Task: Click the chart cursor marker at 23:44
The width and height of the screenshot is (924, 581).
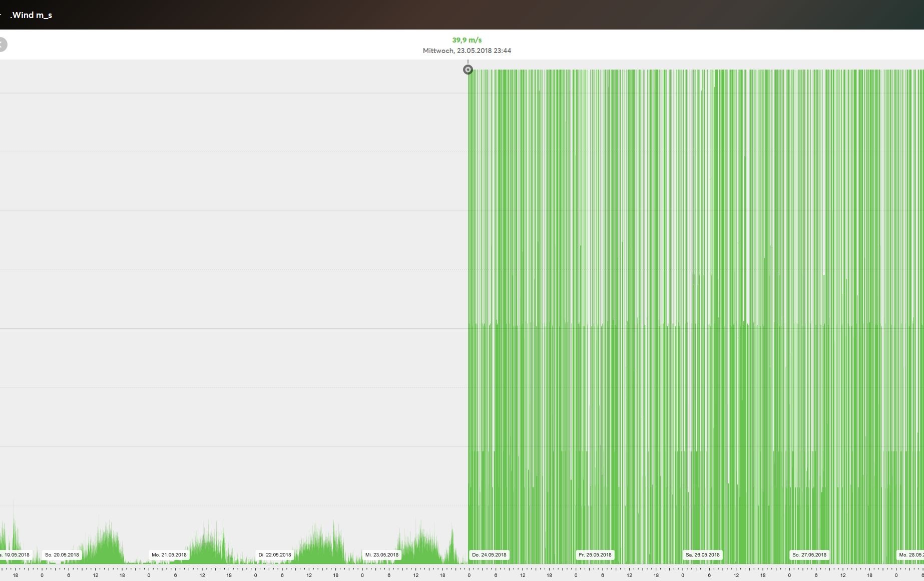Action: (468, 70)
